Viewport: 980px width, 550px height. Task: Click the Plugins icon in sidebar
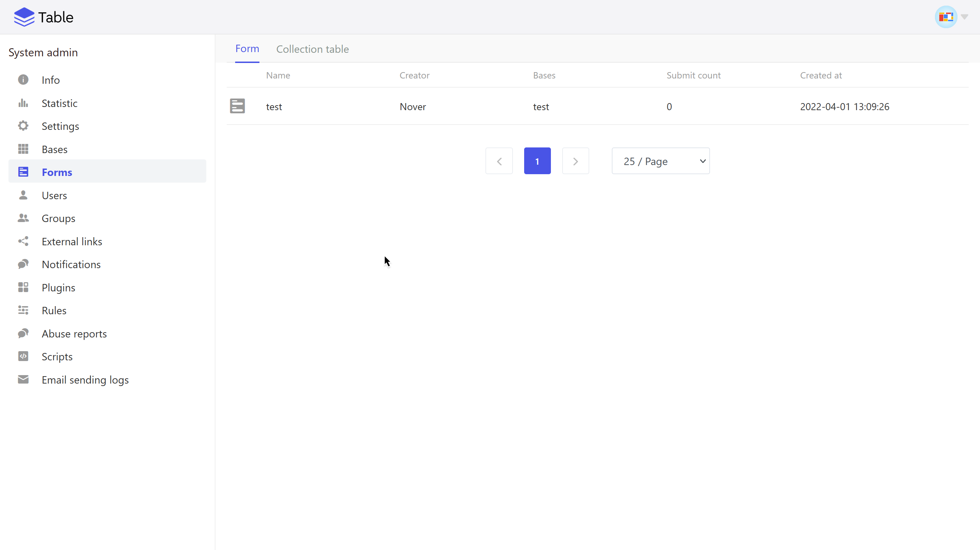click(23, 287)
